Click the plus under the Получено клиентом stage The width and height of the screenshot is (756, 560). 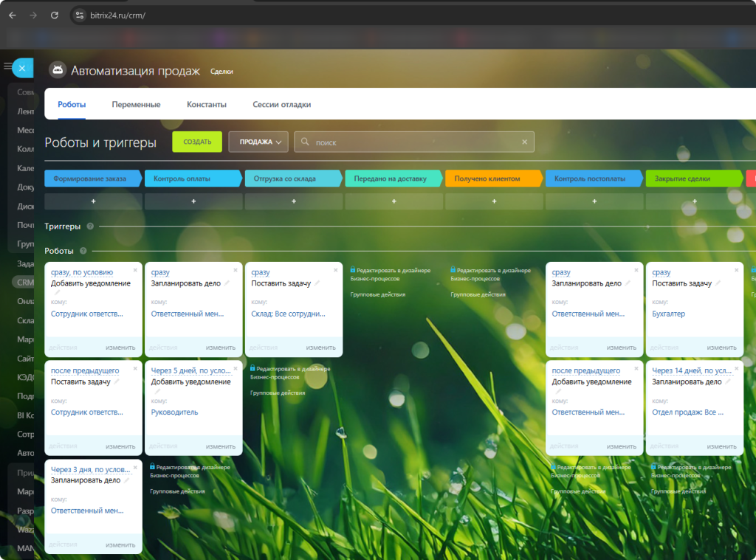tap(494, 201)
